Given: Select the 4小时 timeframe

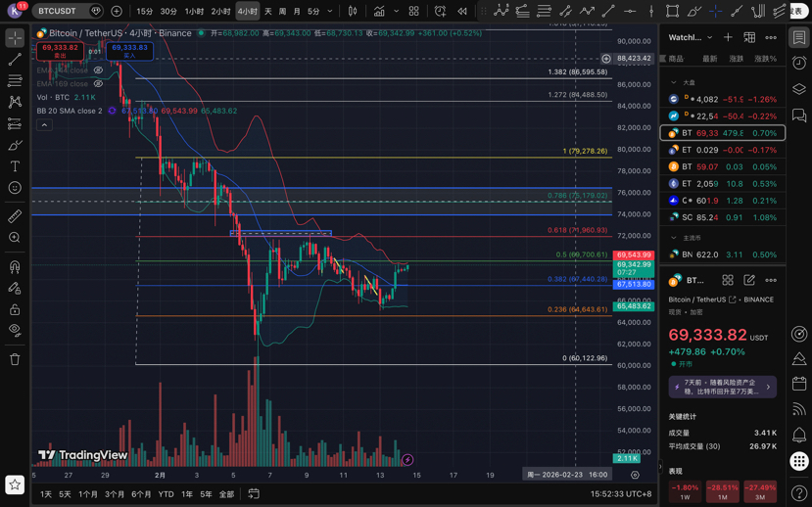Looking at the screenshot, I should (248, 11).
